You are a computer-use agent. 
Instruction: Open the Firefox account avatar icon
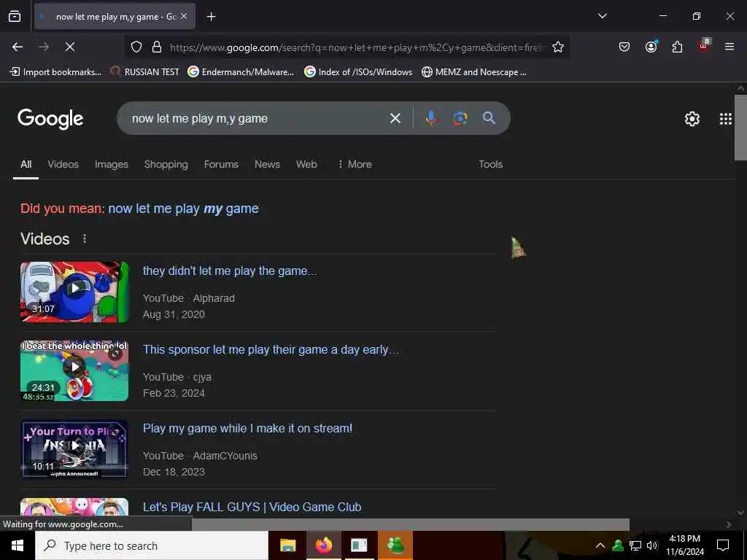point(651,47)
